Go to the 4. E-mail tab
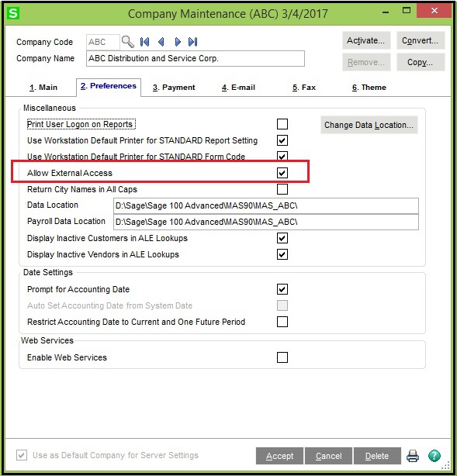This screenshot has height=476, width=457. (x=238, y=88)
